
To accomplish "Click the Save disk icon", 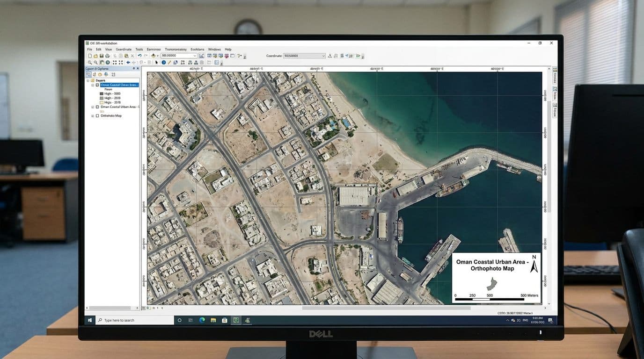I will pyautogui.click(x=102, y=56).
